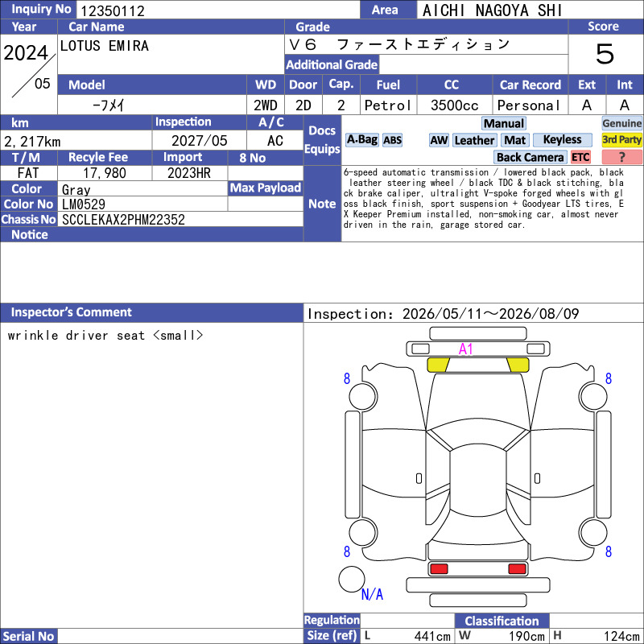Image resolution: width=644 pixels, height=644 pixels.
Task: Click the left yellow headlight on diagram
Action: tap(438, 365)
